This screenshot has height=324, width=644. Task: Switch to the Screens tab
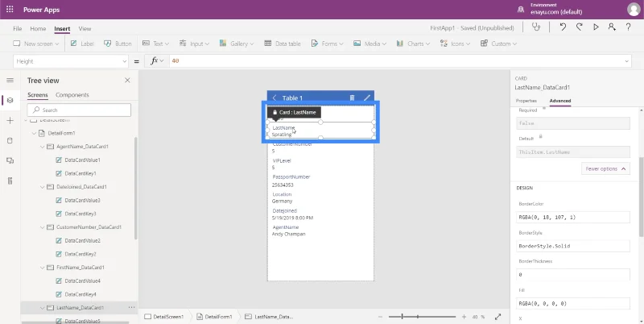37,95
